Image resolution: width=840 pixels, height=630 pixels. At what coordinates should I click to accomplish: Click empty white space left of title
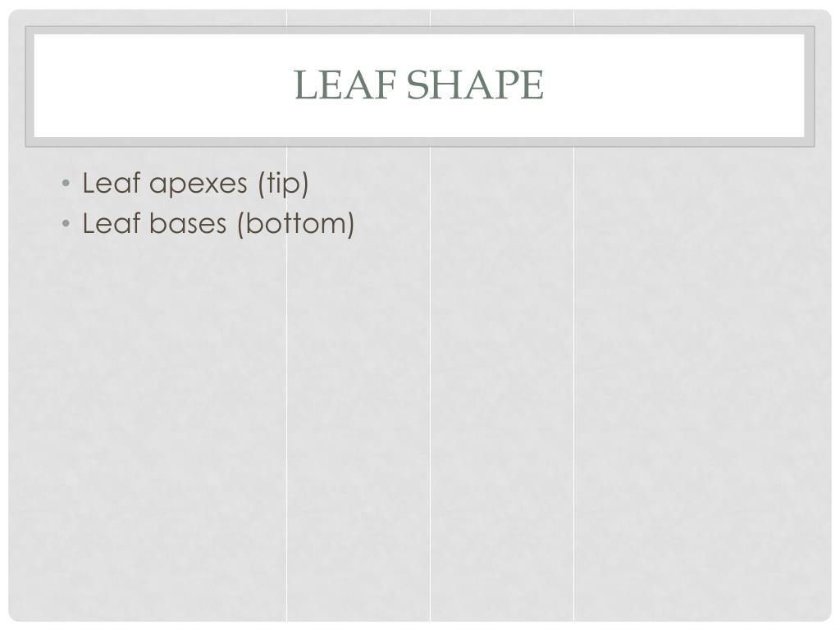click(161, 85)
